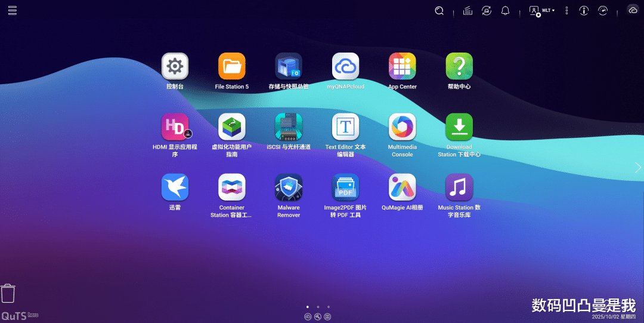
Task: Launch QuMagie AI相册
Action: [x=402, y=187]
